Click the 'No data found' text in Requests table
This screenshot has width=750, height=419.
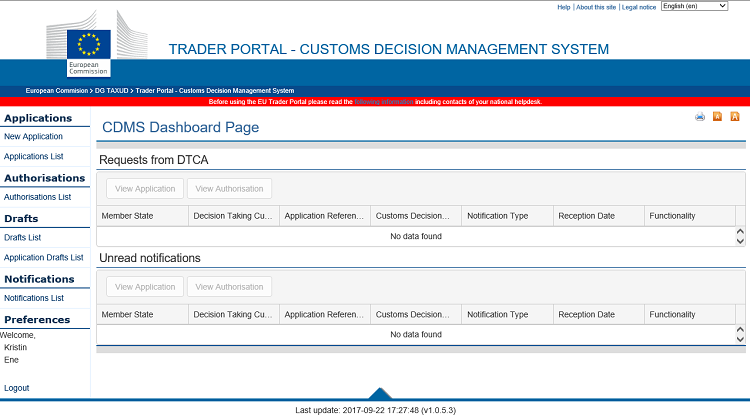coord(416,236)
